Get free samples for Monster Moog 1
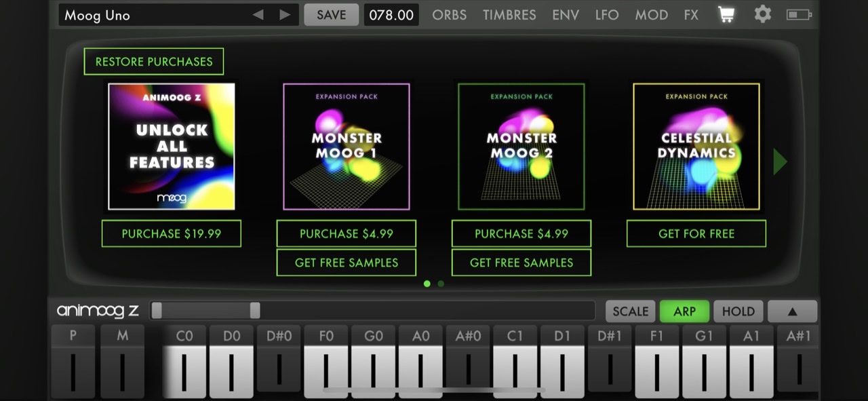 tap(347, 263)
